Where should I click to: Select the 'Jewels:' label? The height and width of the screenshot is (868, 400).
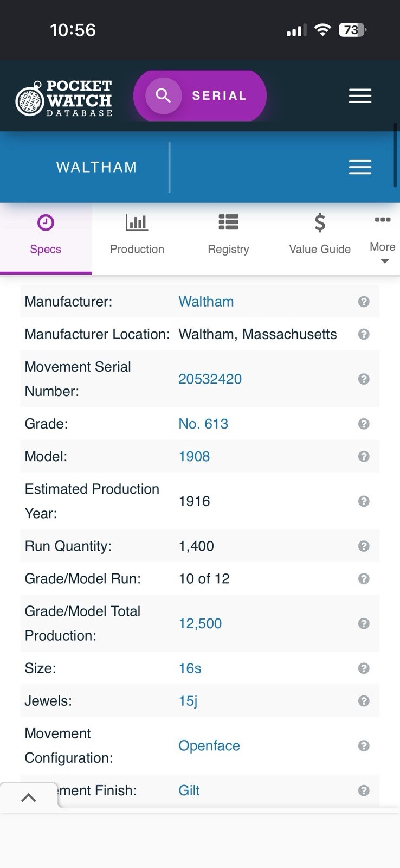(x=48, y=701)
